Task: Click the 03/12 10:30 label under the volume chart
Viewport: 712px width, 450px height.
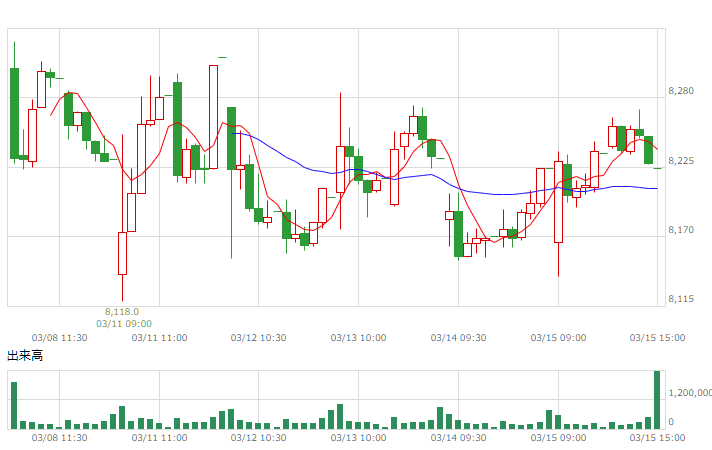Action: [x=258, y=438]
